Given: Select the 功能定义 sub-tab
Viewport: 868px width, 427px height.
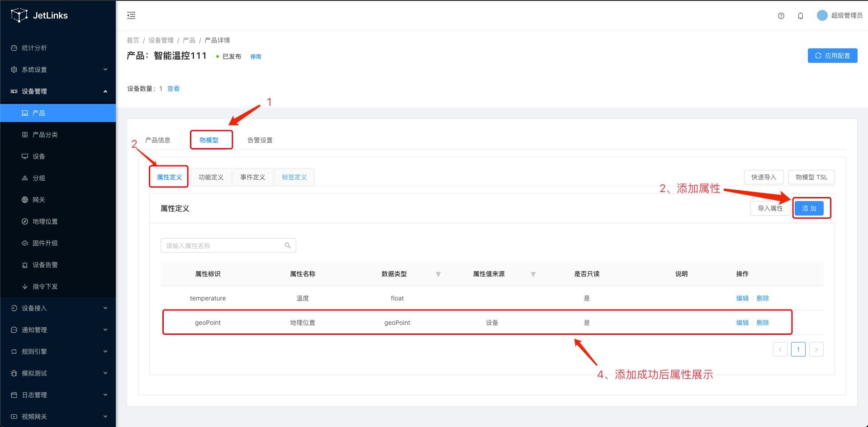Looking at the screenshot, I should point(211,177).
